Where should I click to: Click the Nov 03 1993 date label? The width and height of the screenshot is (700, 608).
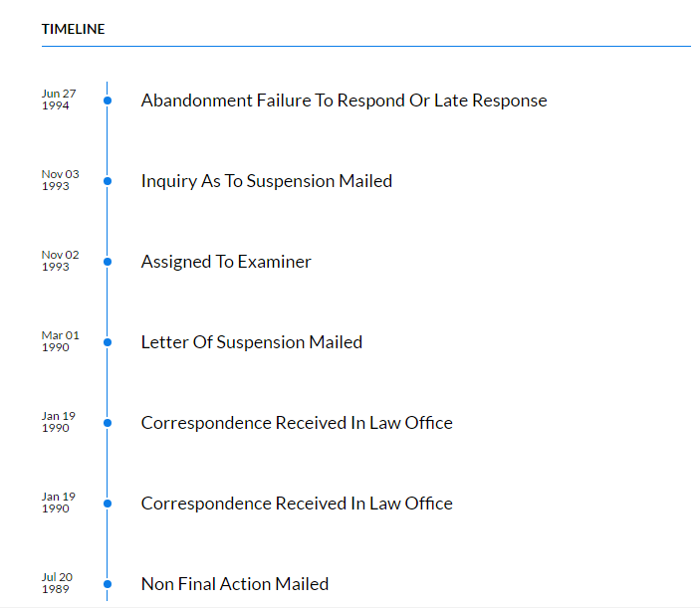(61, 180)
